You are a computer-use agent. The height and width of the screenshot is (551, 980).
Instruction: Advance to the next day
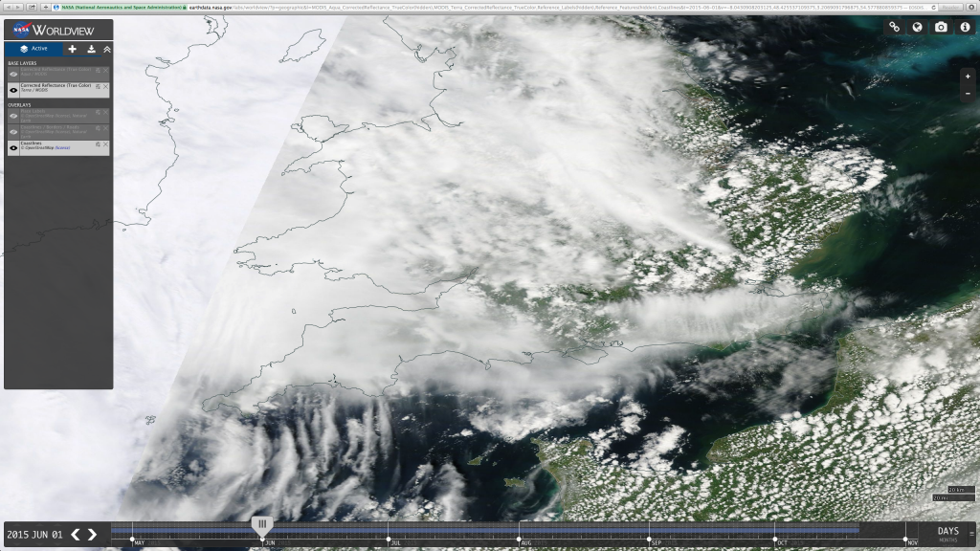point(93,535)
